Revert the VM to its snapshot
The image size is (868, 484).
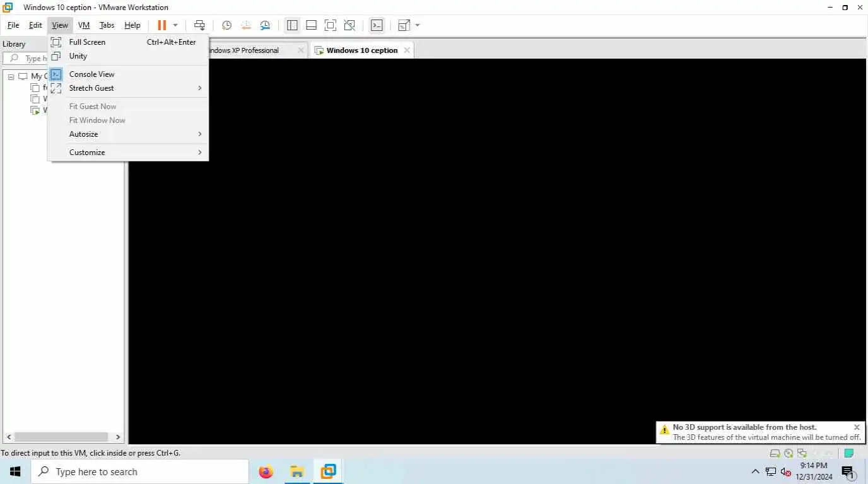coord(246,25)
